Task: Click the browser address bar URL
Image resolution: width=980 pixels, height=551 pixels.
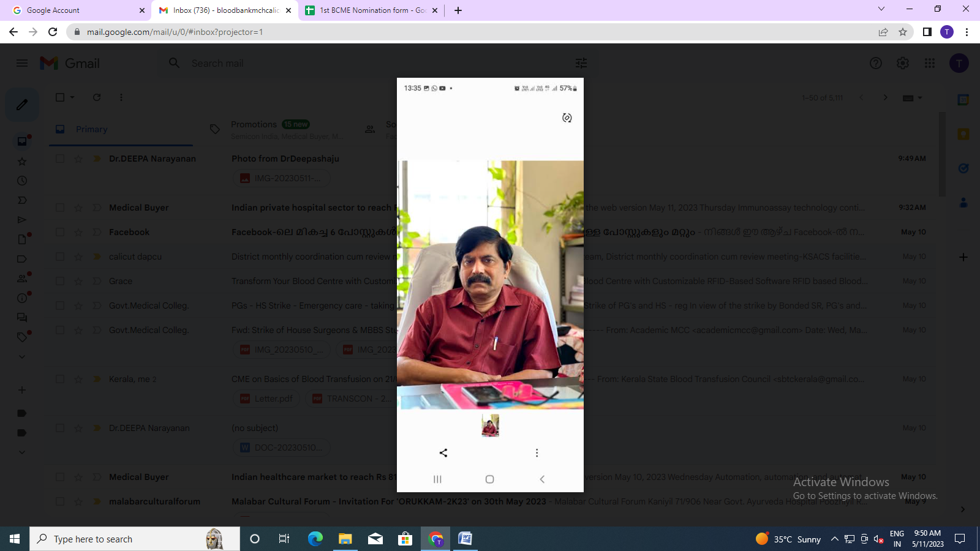Action: pyautogui.click(x=175, y=32)
